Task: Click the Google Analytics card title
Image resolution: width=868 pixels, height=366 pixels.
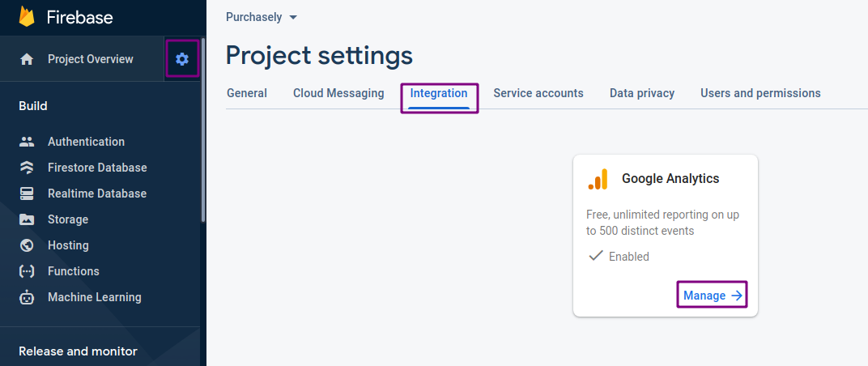Action: click(670, 178)
